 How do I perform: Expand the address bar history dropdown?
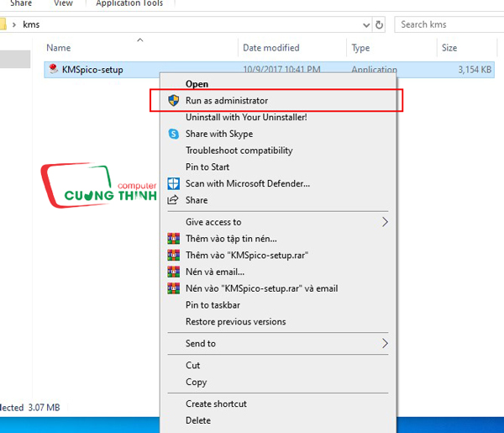[366, 24]
